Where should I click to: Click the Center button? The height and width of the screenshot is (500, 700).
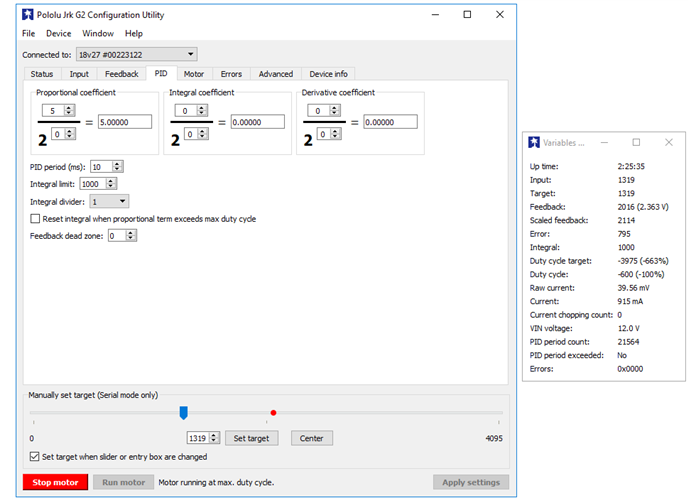(x=312, y=438)
